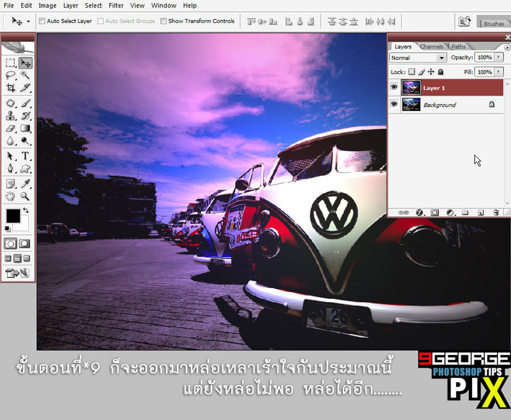511x420 pixels.
Task: Click link layers icon
Action: coord(404,213)
